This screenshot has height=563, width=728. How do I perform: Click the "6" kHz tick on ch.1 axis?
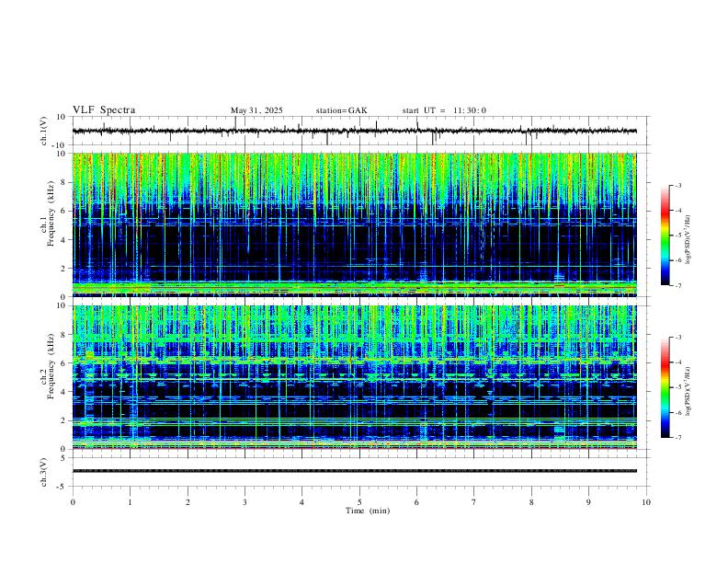(x=63, y=211)
